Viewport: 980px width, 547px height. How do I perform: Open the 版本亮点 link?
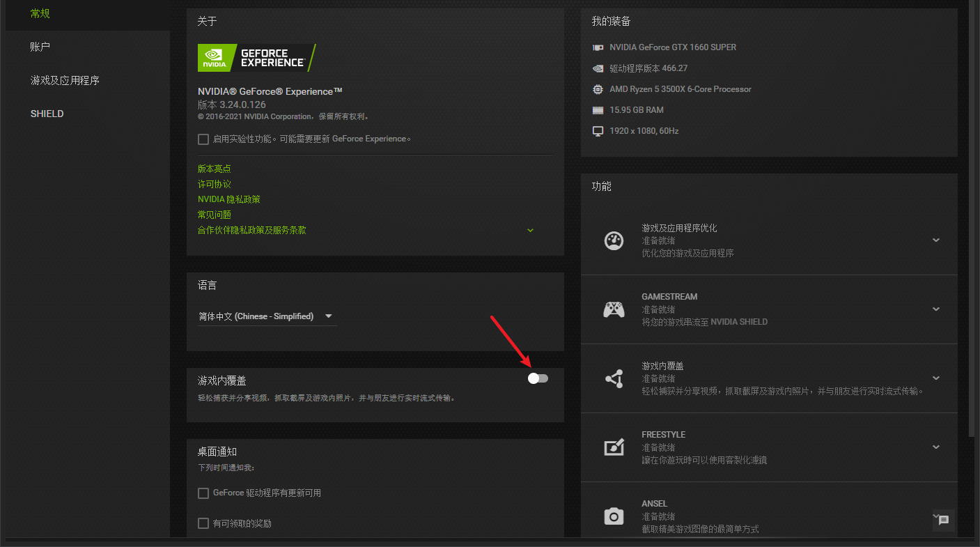215,169
